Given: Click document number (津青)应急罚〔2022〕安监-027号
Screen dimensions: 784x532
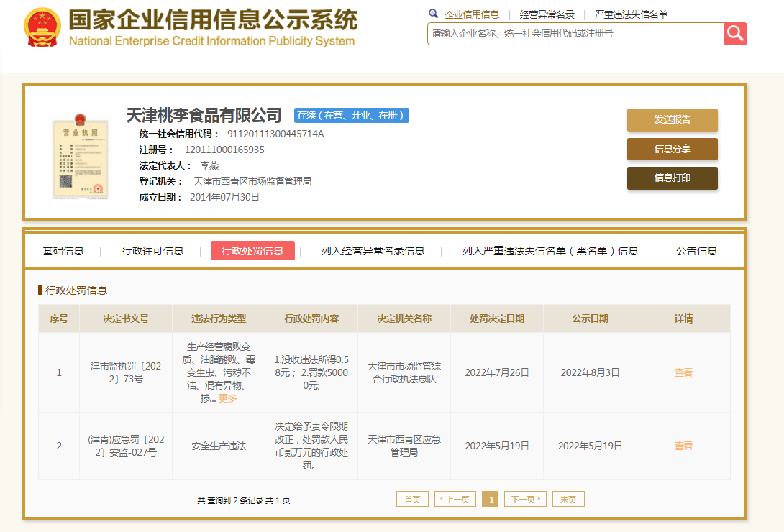Looking at the screenshot, I should point(126,446).
